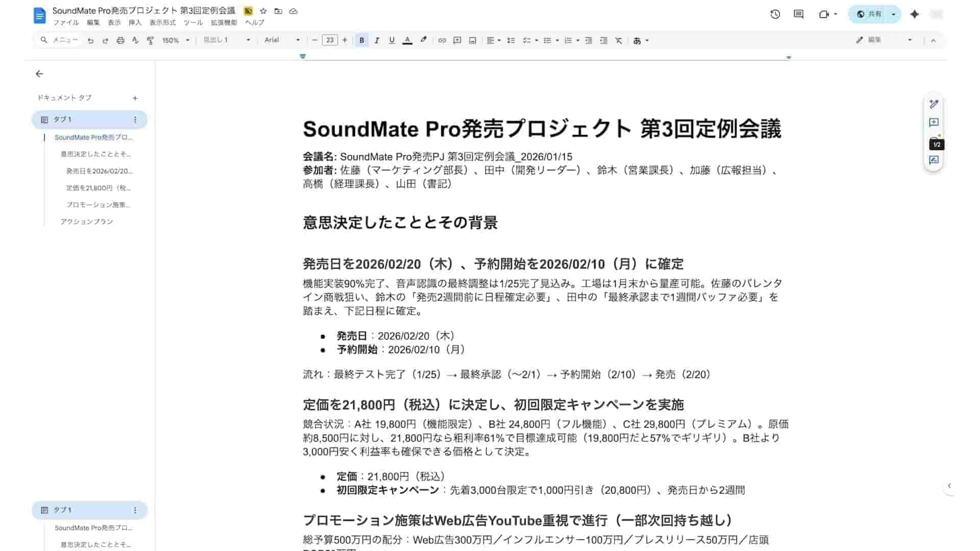The image size is (980, 551).
Task: Click the paint format icon
Action: [x=150, y=40]
